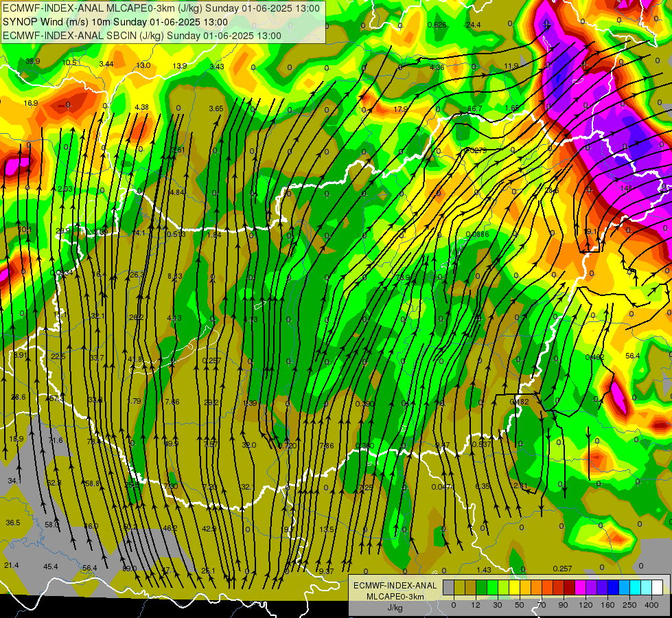
Task: Click the 0.537 value on the map
Action: click(x=481, y=444)
